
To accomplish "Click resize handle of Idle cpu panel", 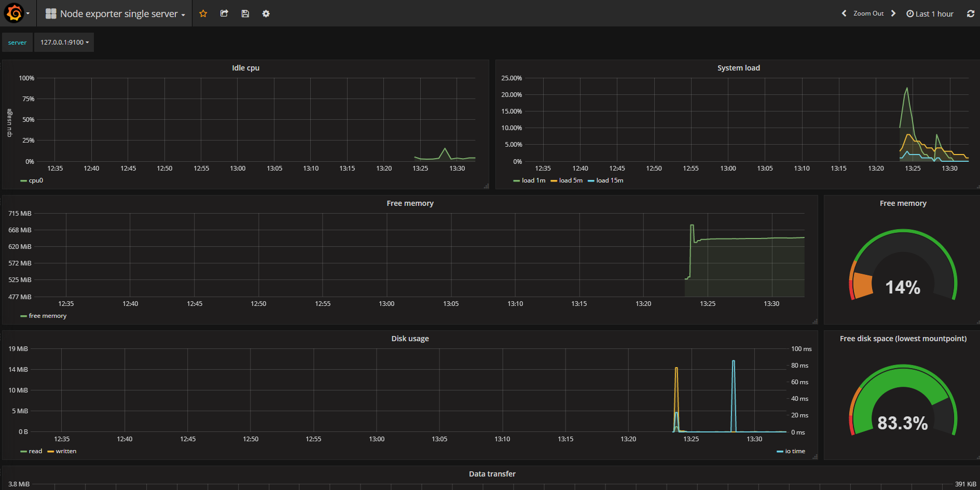I will tap(486, 186).
